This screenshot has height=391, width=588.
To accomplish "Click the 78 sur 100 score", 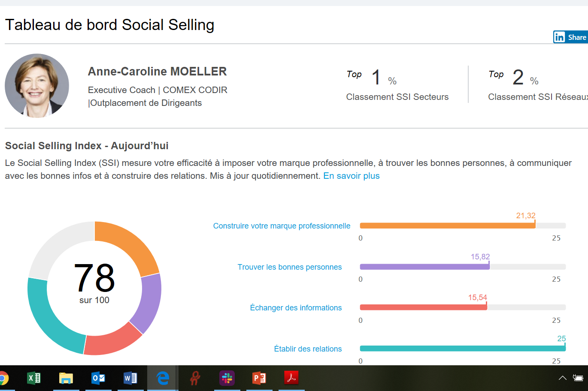I will click(94, 283).
